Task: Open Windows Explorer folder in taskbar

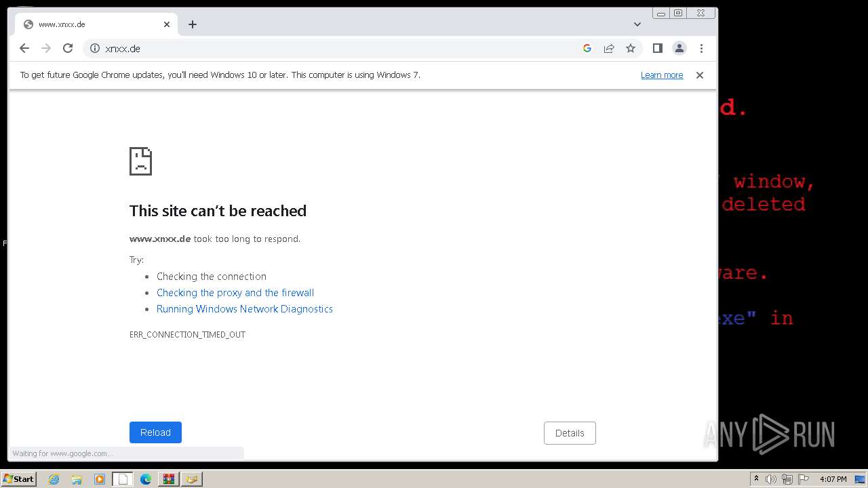Action: pyautogui.click(x=77, y=479)
